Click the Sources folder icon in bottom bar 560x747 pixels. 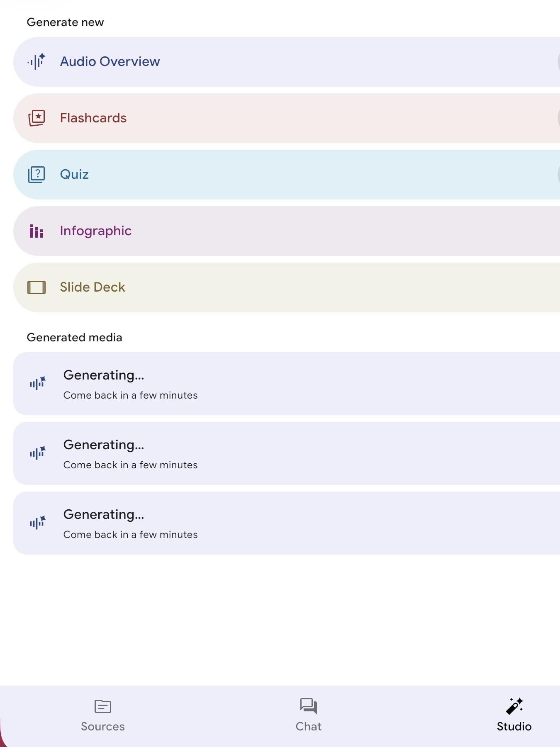pyautogui.click(x=102, y=706)
